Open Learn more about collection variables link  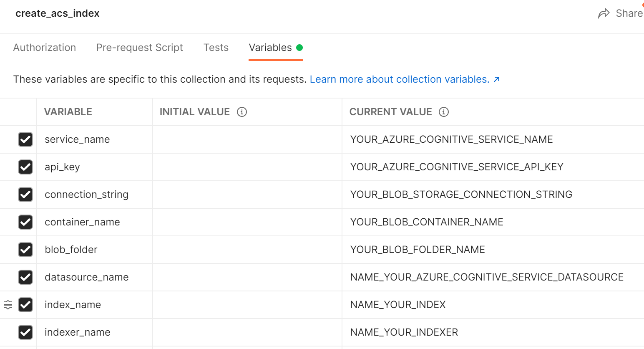pyautogui.click(x=405, y=79)
